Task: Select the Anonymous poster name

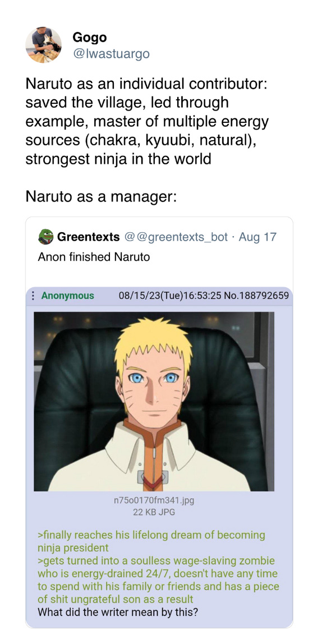Action: [x=67, y=296]
